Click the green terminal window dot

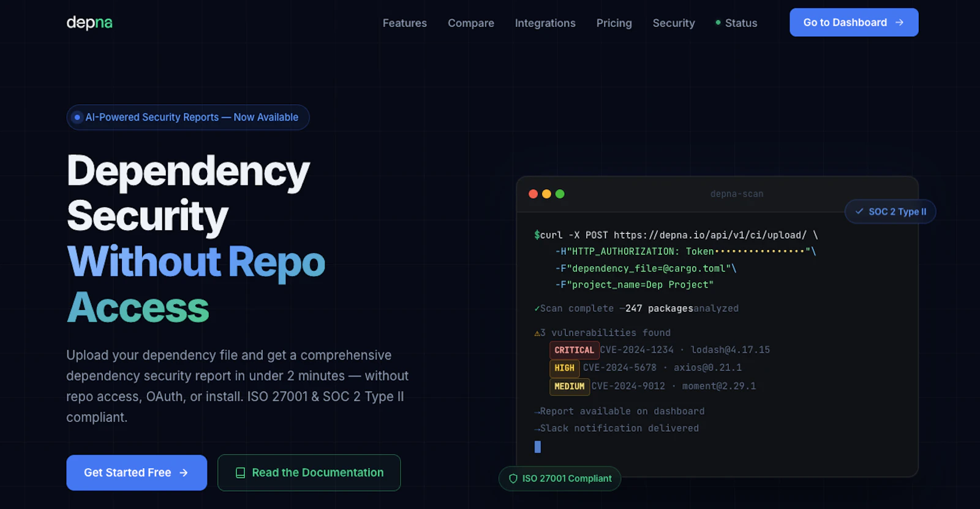coord(560,194)
